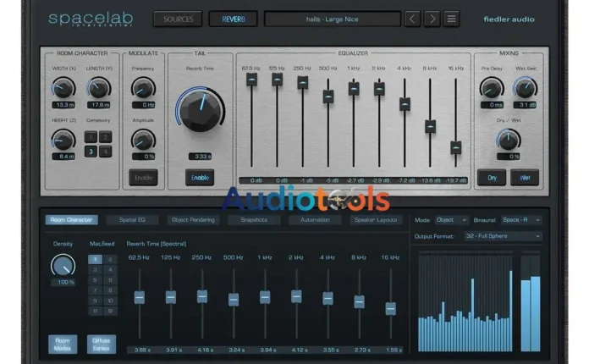Toggle Diffuse Earlies button
This screenshot has width=589, height=364.
pos(102,345)
